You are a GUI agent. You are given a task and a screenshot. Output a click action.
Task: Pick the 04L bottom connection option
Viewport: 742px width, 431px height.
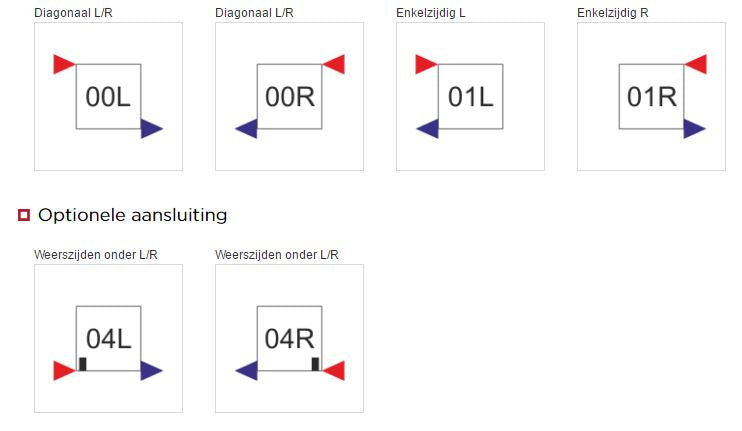108,338
